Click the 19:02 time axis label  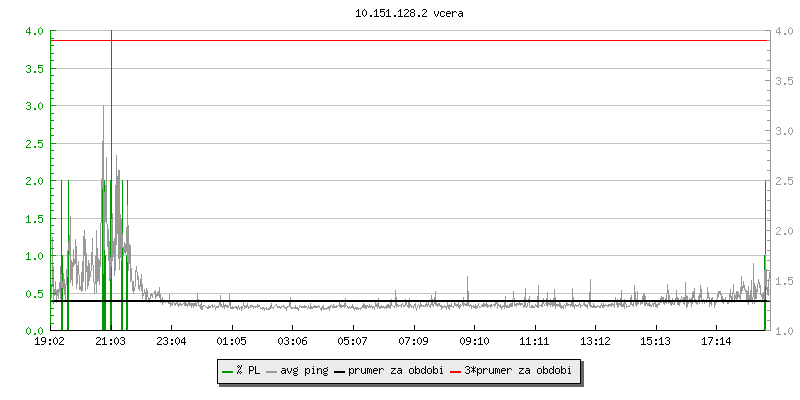coord(50,342)
